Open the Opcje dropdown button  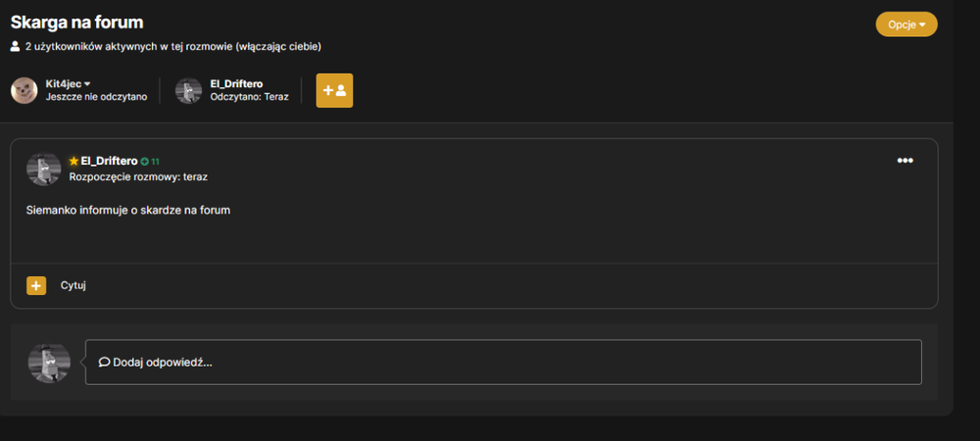click(906, 24)
